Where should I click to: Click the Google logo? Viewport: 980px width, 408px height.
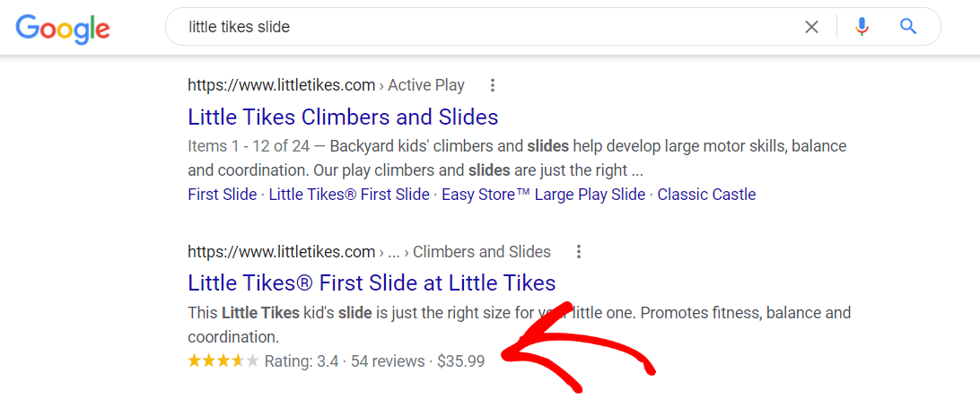coord(63,28)
